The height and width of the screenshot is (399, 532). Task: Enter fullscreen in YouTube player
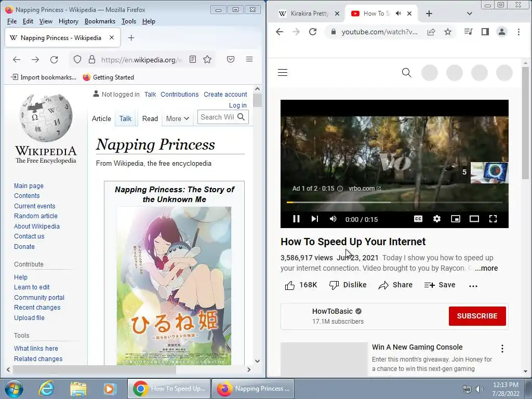pyautogui.click(x=493, y=219)
